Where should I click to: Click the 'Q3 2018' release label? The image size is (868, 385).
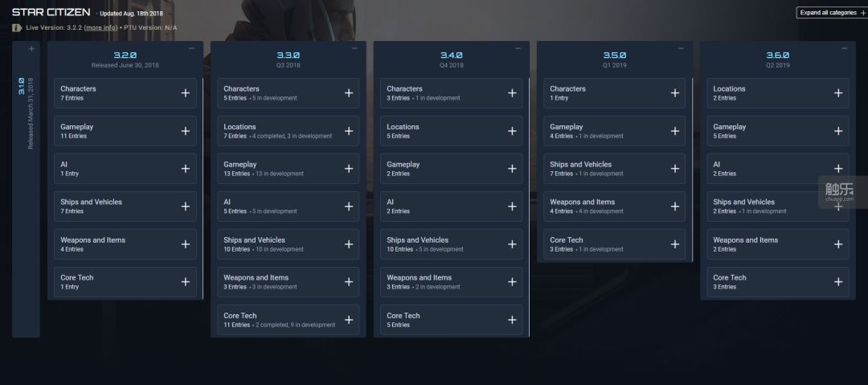pyautogui.click(x=288, y=65)
